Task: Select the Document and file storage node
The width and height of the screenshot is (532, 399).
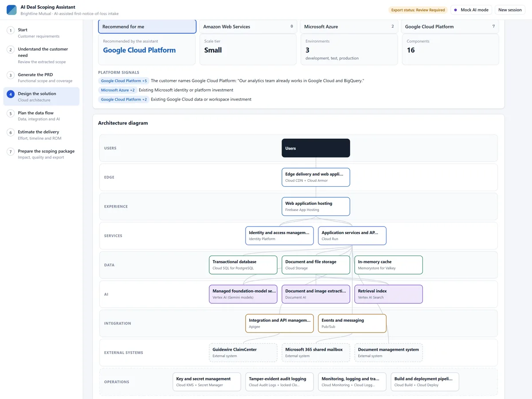Action: point(316,265)
